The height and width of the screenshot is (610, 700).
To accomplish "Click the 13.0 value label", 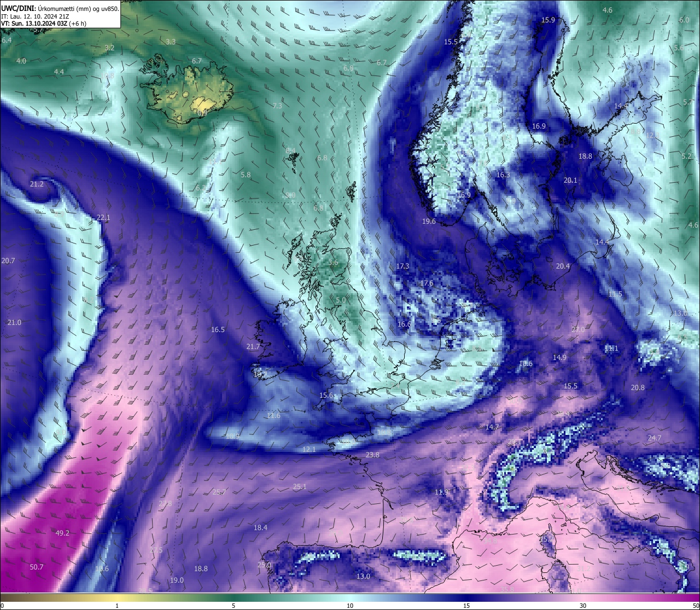I will point(363,576).
